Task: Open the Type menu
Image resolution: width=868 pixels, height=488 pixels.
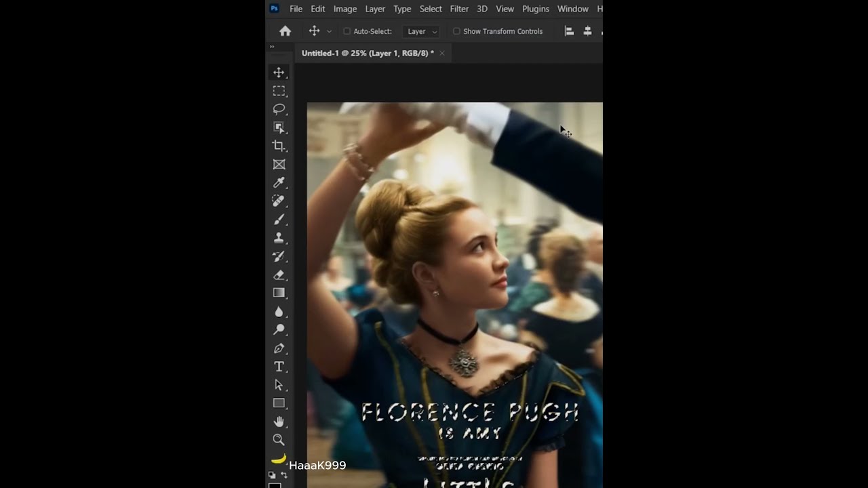Action: coord(402,9)
